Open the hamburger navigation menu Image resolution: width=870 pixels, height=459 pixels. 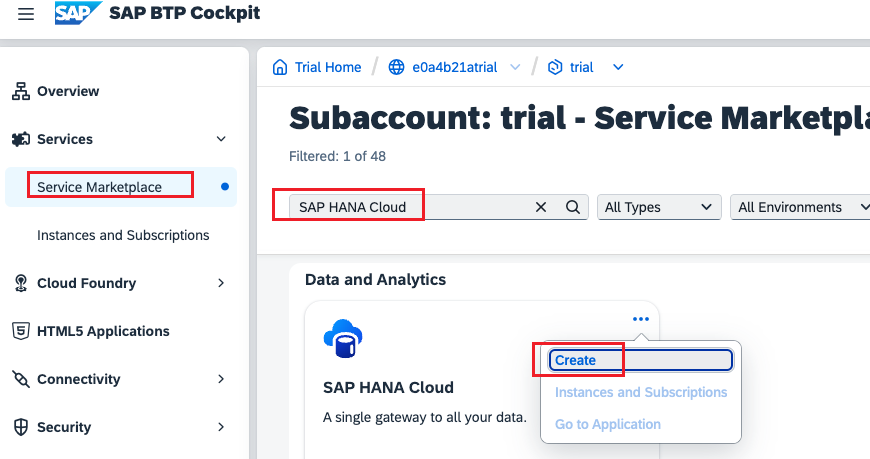point(26,14)
